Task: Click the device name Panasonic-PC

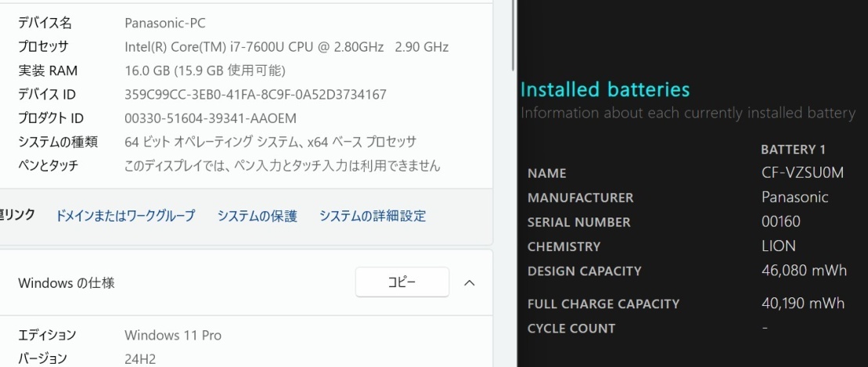Action: tap(165, 23)
